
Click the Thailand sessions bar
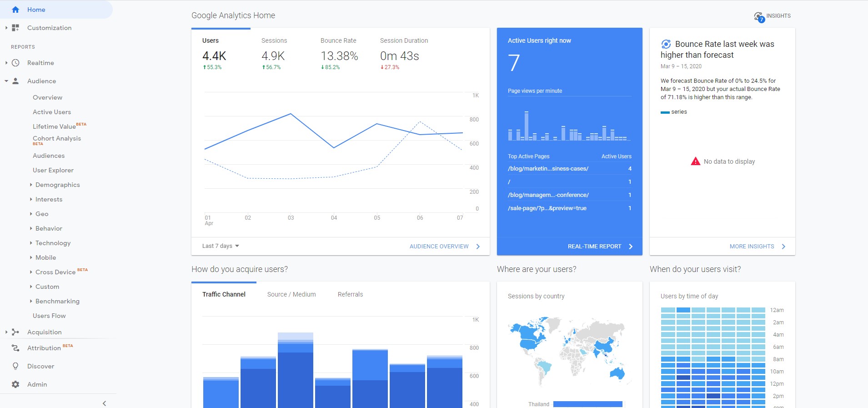click(x=587, y=404)
